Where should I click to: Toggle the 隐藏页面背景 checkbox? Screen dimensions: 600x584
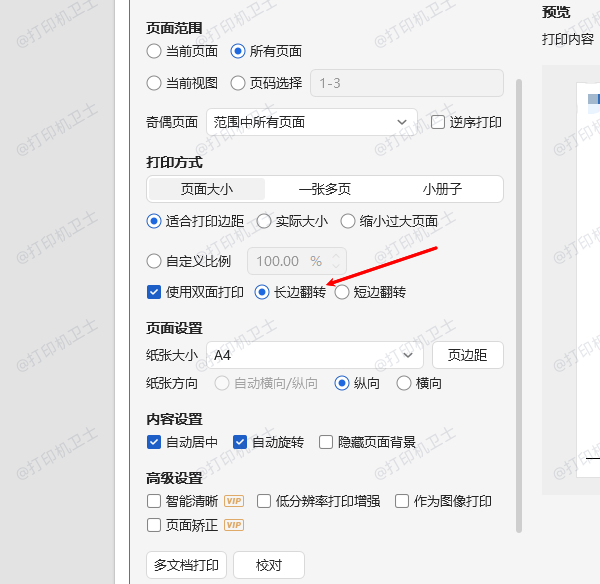(326, 441)
